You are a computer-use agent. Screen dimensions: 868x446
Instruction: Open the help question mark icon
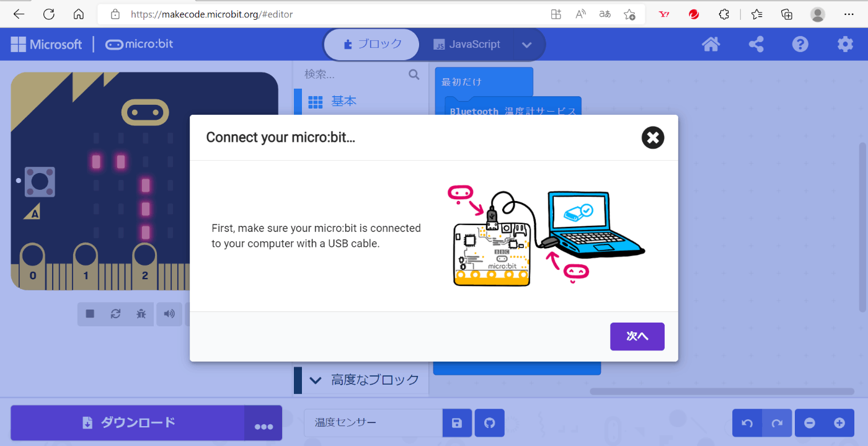pos(800,44)
